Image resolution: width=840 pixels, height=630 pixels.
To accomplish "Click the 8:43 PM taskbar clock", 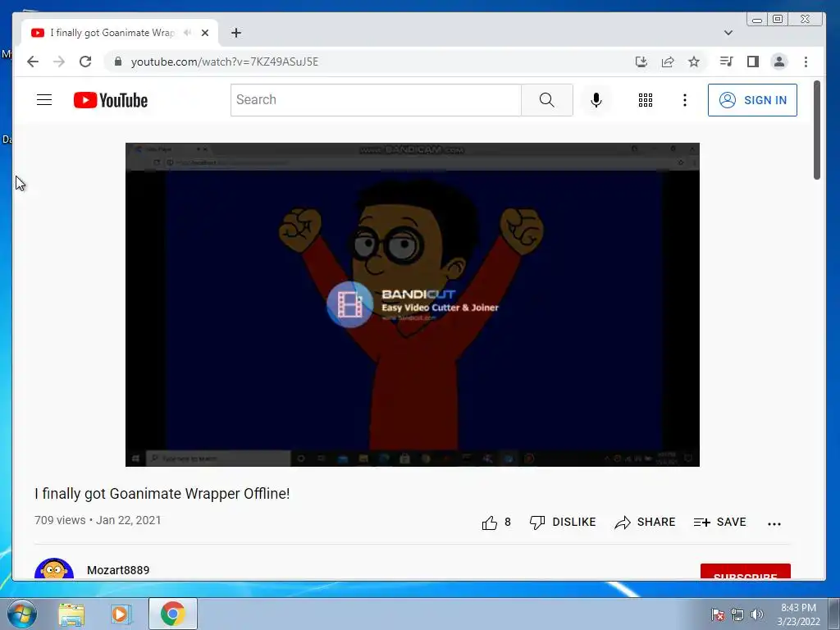I will (798, 608).
